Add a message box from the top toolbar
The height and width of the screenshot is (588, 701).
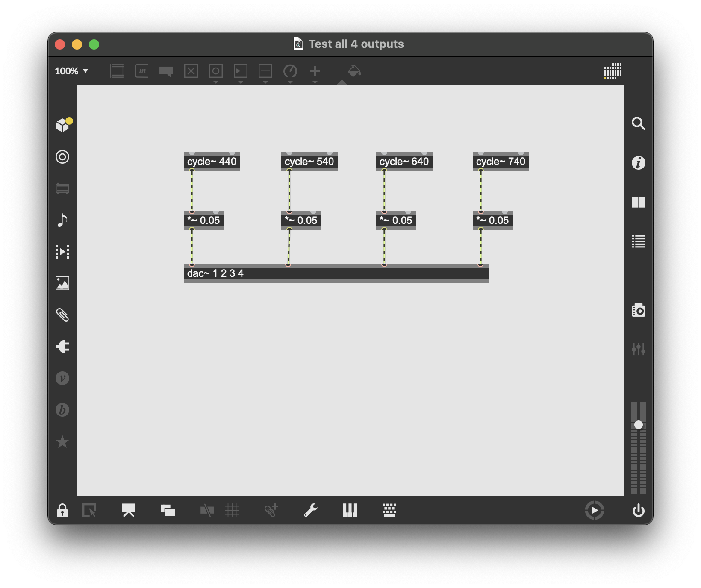point(141,71)
